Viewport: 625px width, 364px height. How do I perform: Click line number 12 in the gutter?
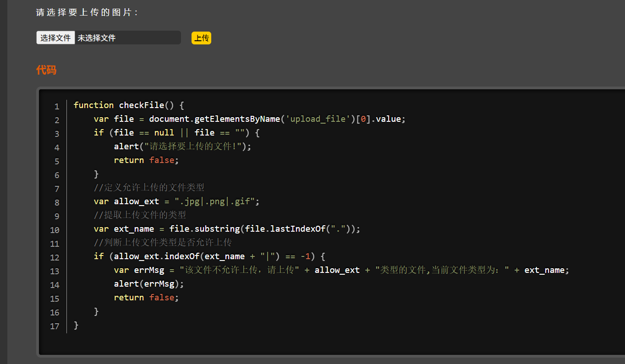pyautogui.click(x=55, y=258)
